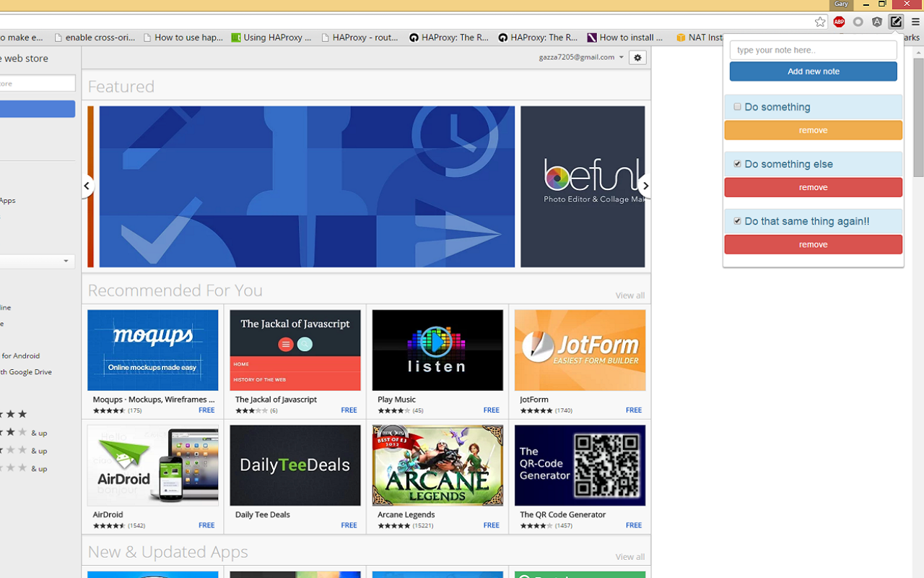Click the web store search box
This screenshot has width=924, height=578.
[x=38, y=83]
